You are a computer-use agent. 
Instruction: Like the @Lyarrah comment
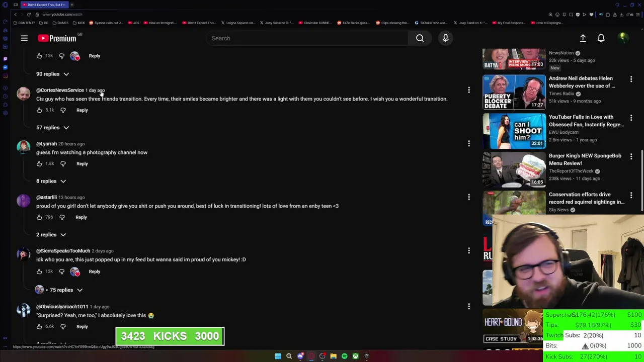pyautogui.click(x=39, y=163)
